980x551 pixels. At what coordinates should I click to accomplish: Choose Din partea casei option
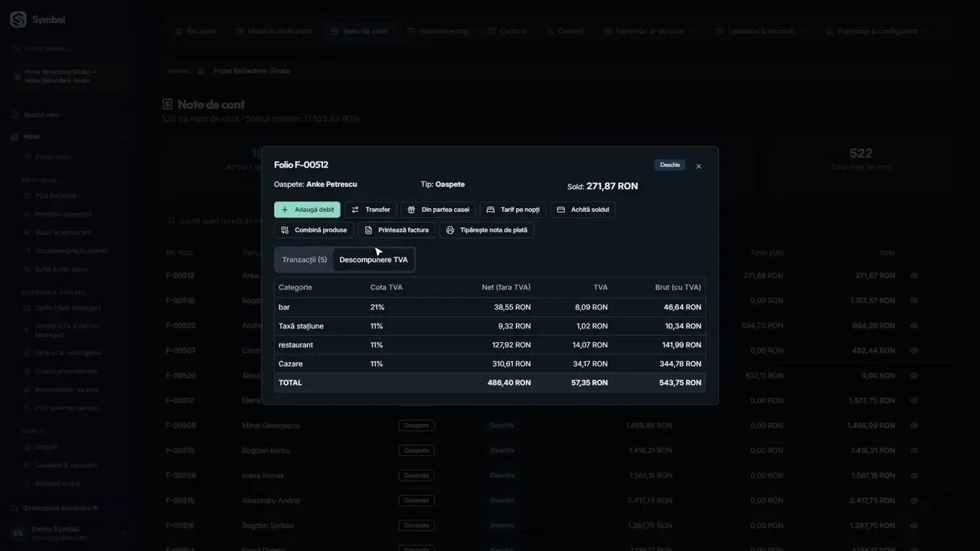click(x=438, y=210)
